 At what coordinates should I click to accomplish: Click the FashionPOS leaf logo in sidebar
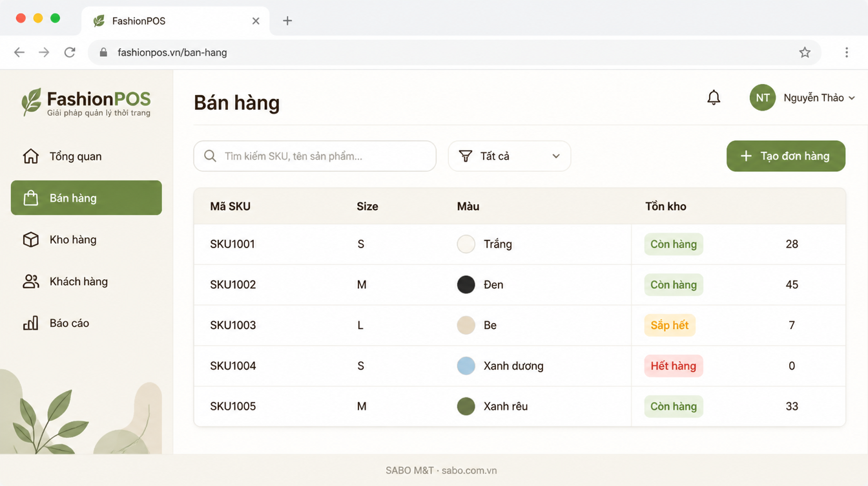(31, 102)
